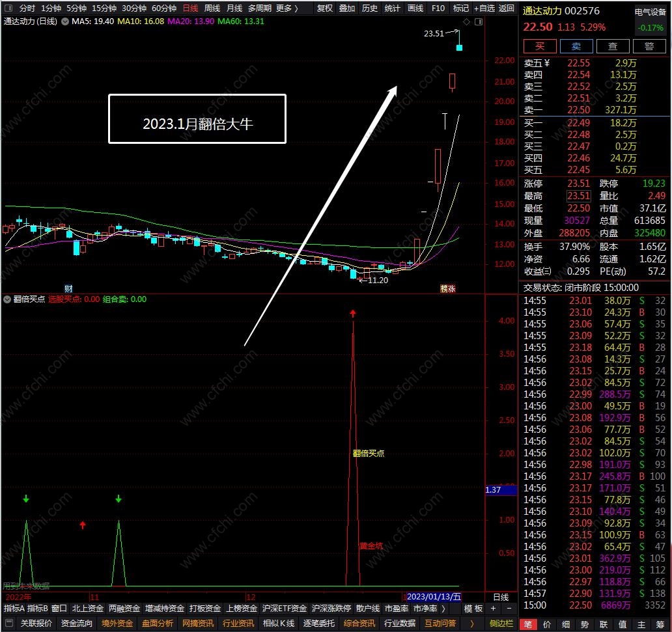Select the 15分钟 period tab
Screen dimensions: 672x632
(x=104, y=8)
